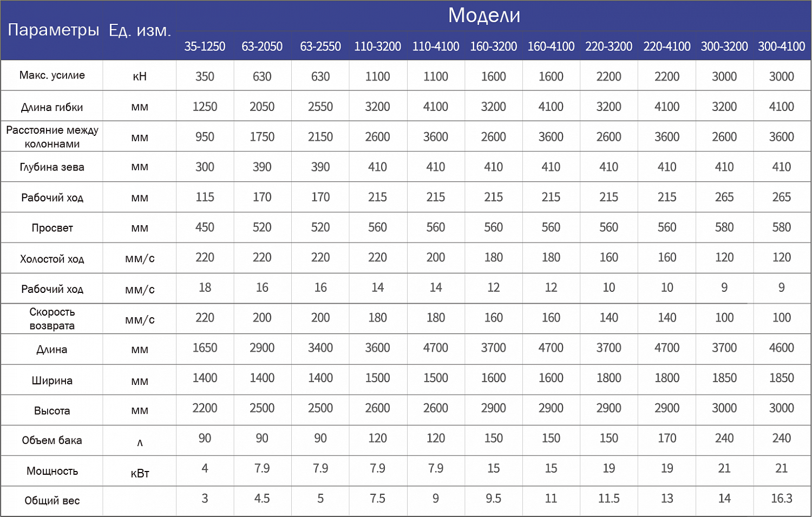
Task: Select the "450" clearance value
Action: (205, 227)
